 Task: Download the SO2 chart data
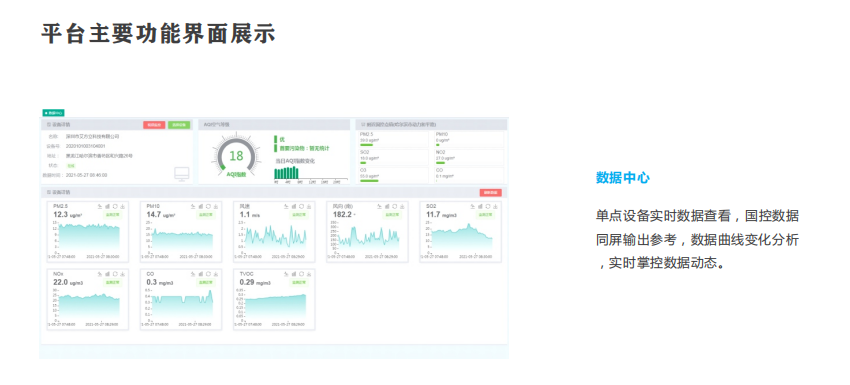point(495,206)
